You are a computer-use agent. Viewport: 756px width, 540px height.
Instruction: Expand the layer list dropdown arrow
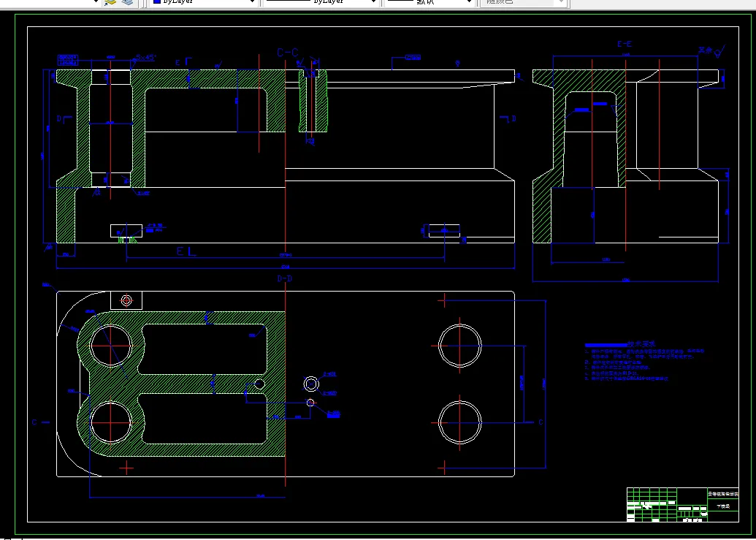click(x=95, y=2)
